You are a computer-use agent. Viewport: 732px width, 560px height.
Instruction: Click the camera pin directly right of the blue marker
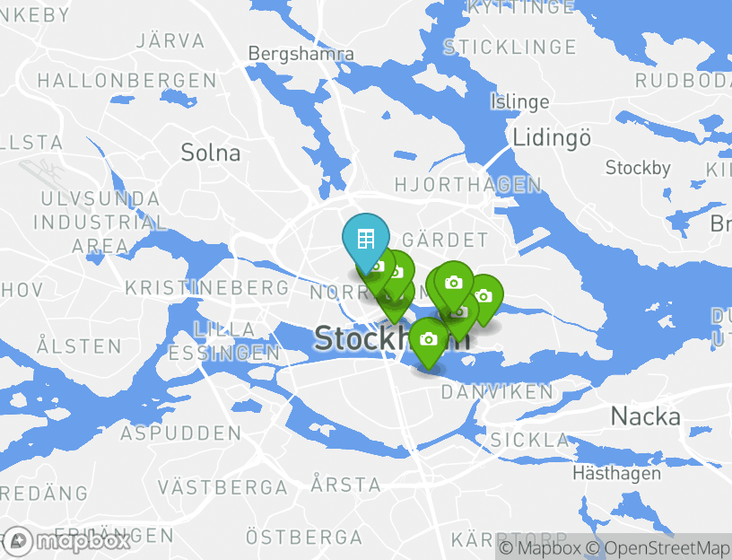[x=396, y=271]
